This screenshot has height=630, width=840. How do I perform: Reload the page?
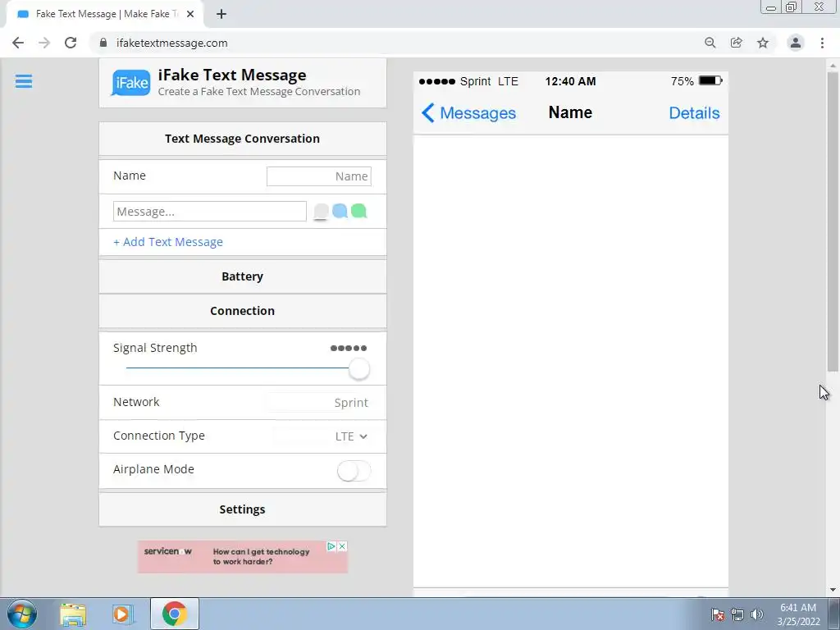tap(71, 43)
